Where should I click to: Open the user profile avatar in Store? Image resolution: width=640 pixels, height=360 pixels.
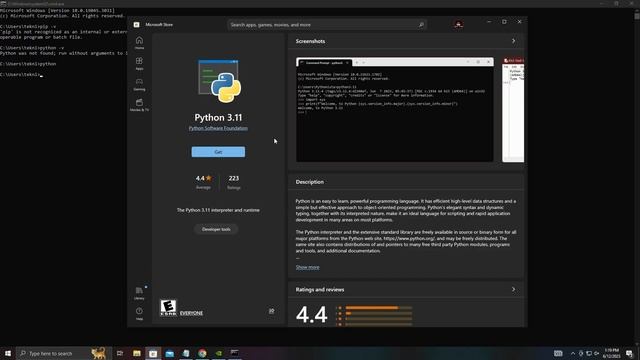[x=458, y=24]
